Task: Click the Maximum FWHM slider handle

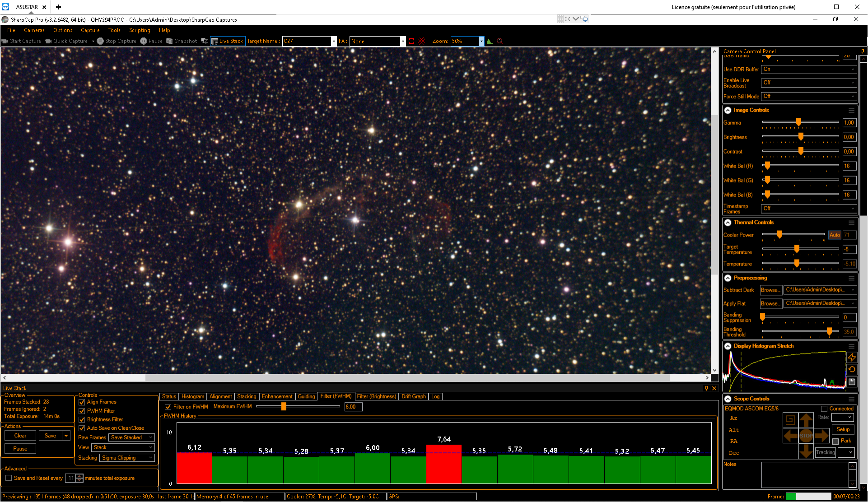Action: [x=284, y=407]
